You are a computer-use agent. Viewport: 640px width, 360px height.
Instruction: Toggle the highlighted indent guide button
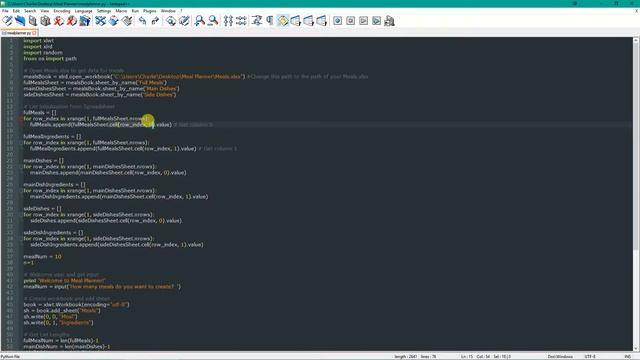[283, 20]
